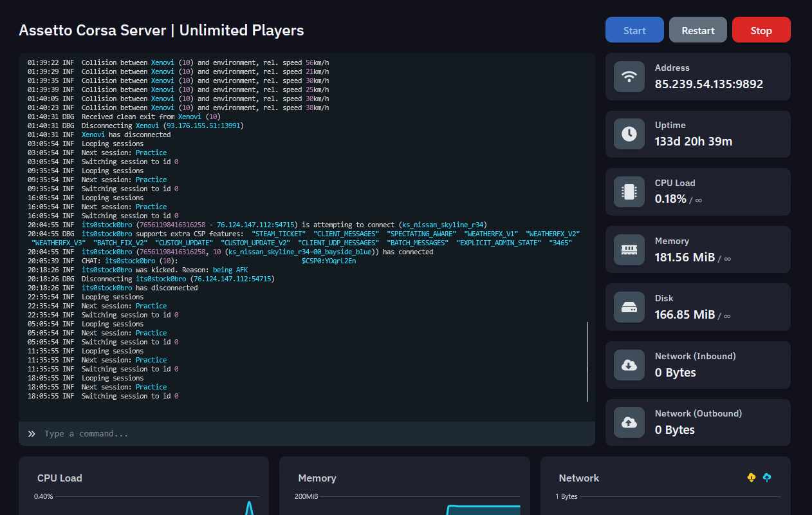The width and height of the screenshot is (812, 515).
Task: Click the memory value 181.56 MiB
Action: tap(685, 257)
